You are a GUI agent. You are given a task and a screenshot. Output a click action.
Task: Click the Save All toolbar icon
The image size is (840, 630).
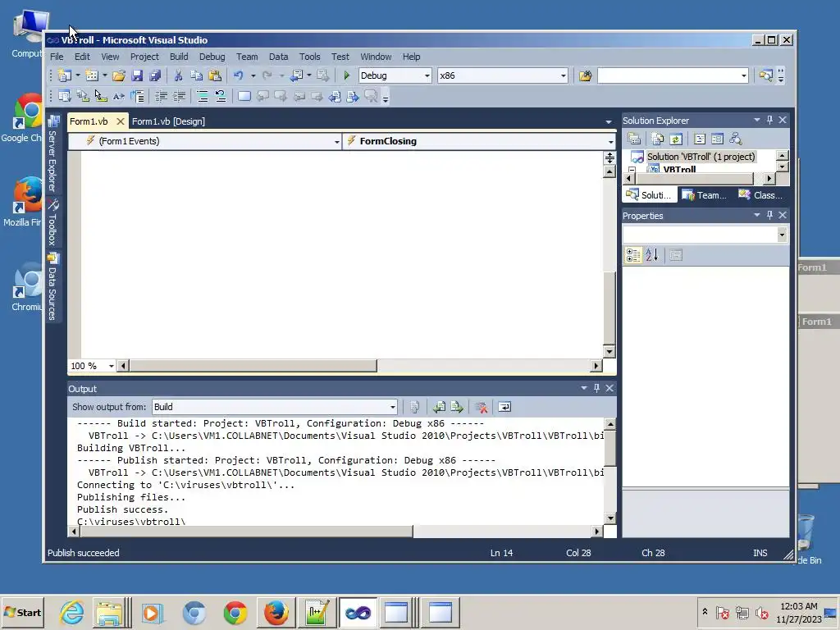pos(155,75)
